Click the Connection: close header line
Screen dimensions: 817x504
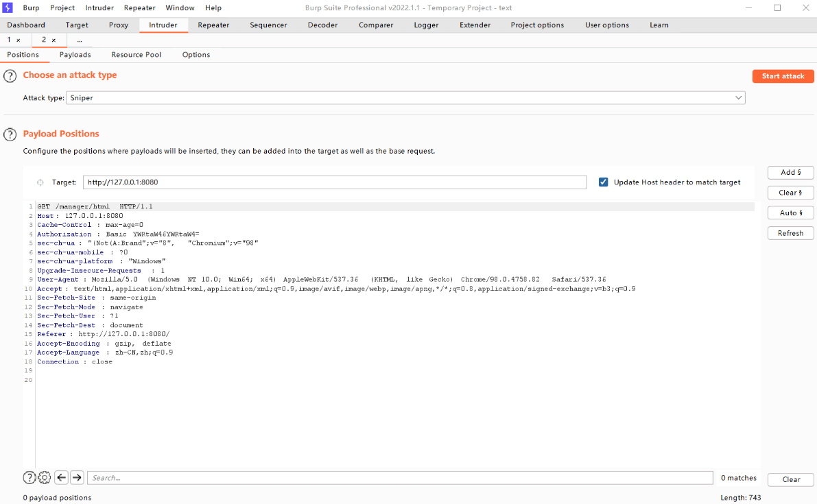pos(75,362)
